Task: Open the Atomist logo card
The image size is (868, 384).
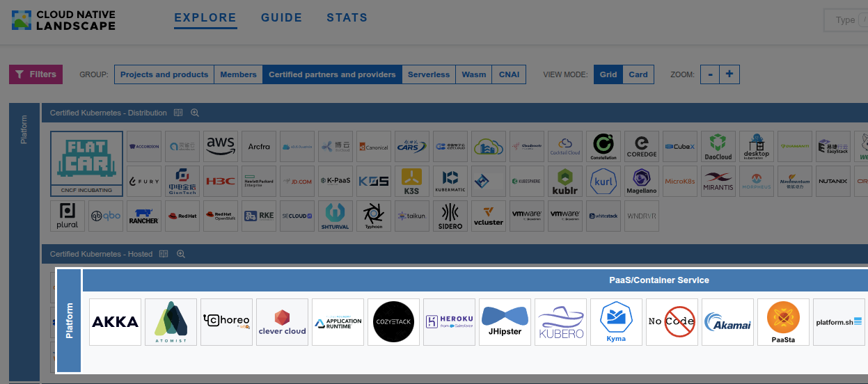Action: (x=171, y=322)
